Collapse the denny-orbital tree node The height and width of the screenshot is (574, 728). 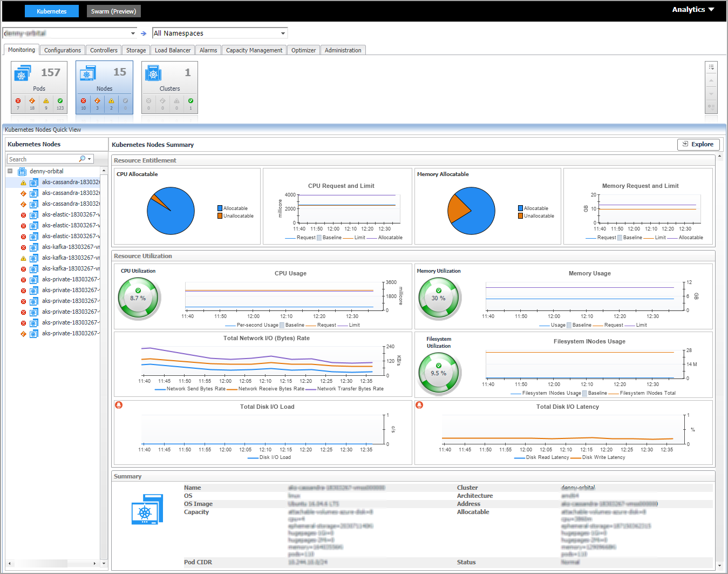click(x=10, y=171)
